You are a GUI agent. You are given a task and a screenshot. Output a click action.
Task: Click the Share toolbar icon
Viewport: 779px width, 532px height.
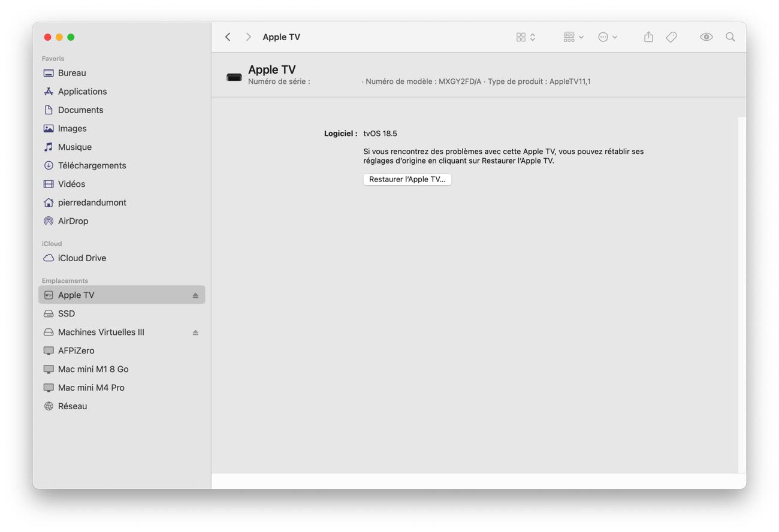tap(648, 37)
